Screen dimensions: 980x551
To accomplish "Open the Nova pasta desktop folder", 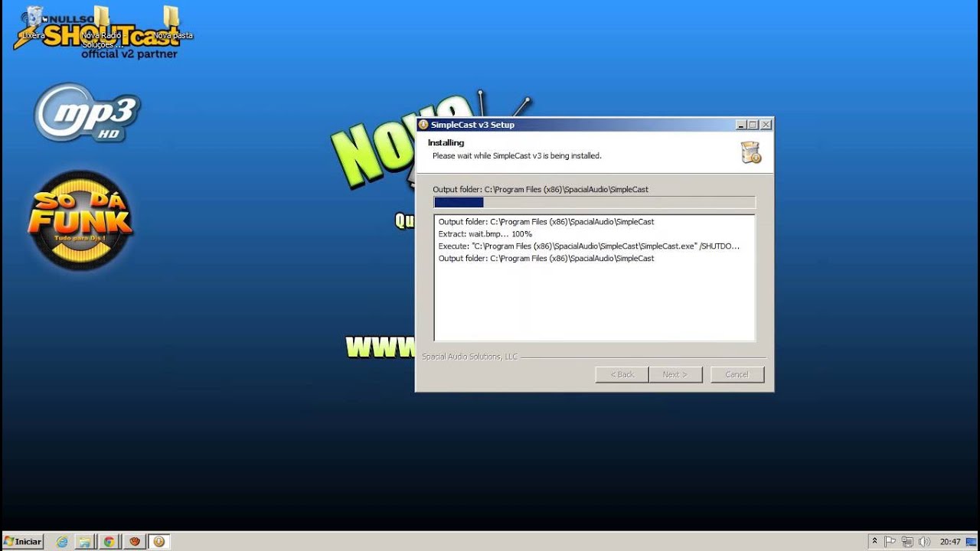I will pyautogui.click(x=172, y=23).
